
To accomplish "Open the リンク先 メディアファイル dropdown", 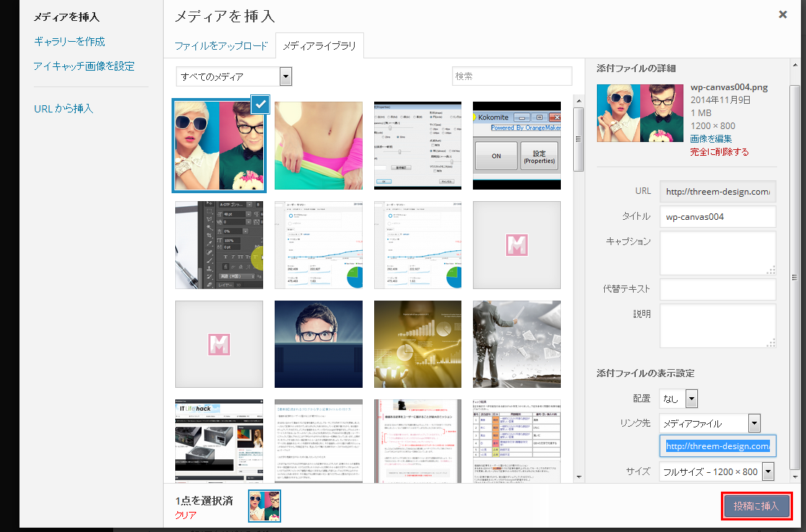I will point(710,424).
